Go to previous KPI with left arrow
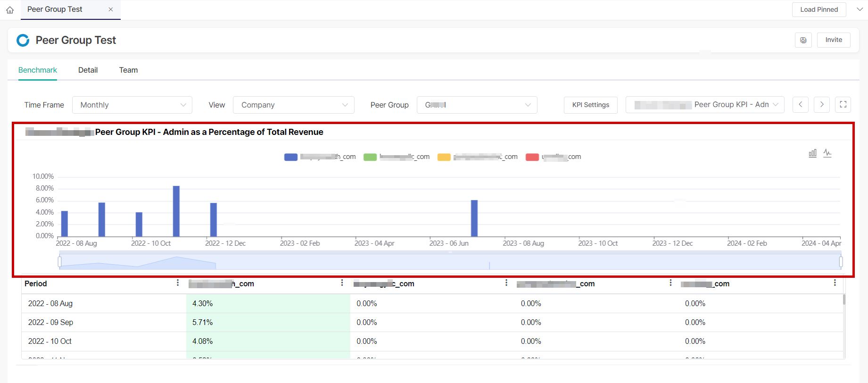 pos(801,105)
